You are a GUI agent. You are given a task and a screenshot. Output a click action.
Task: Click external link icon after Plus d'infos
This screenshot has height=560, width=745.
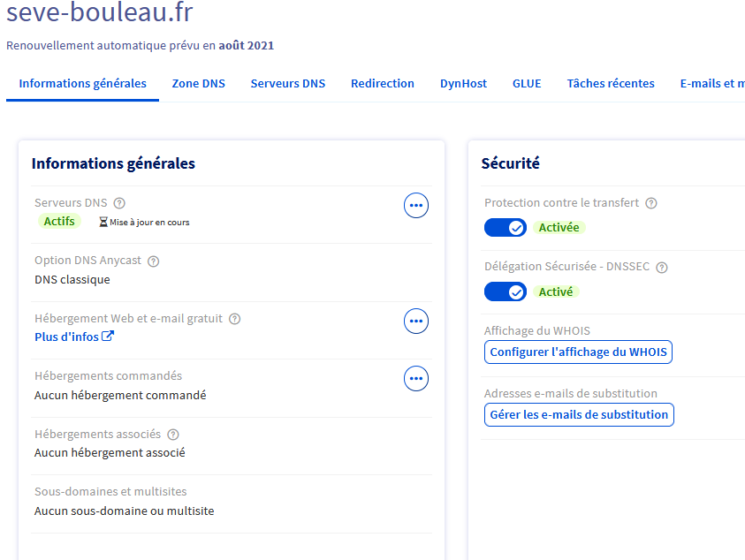point(108,337)
